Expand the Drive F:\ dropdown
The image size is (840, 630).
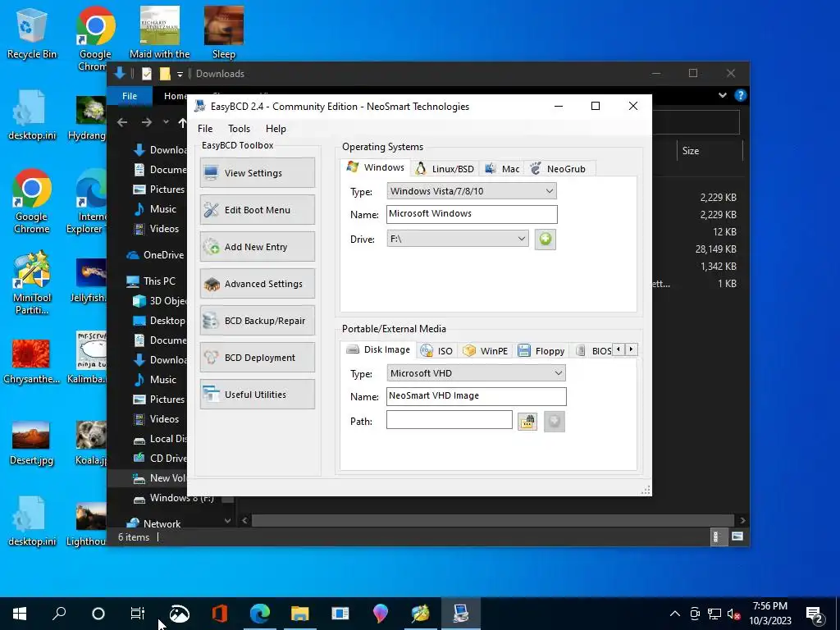[x=458, y=239]
